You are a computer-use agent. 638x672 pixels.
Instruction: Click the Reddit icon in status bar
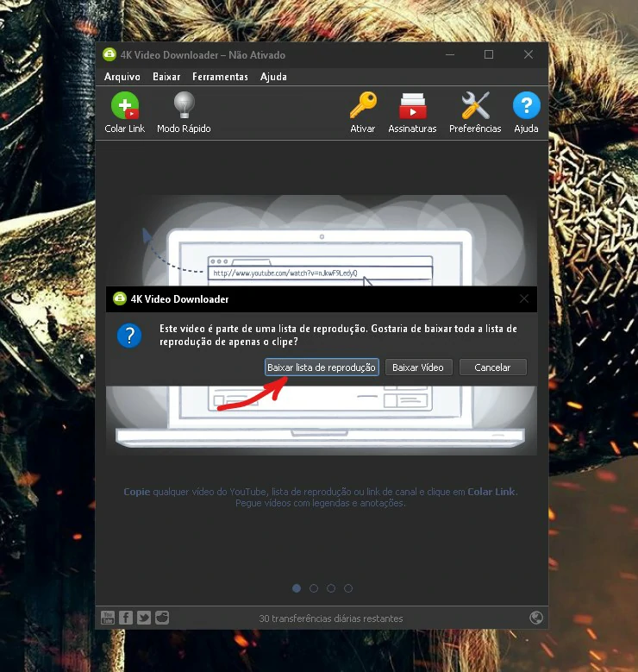[x=162, y=618]
